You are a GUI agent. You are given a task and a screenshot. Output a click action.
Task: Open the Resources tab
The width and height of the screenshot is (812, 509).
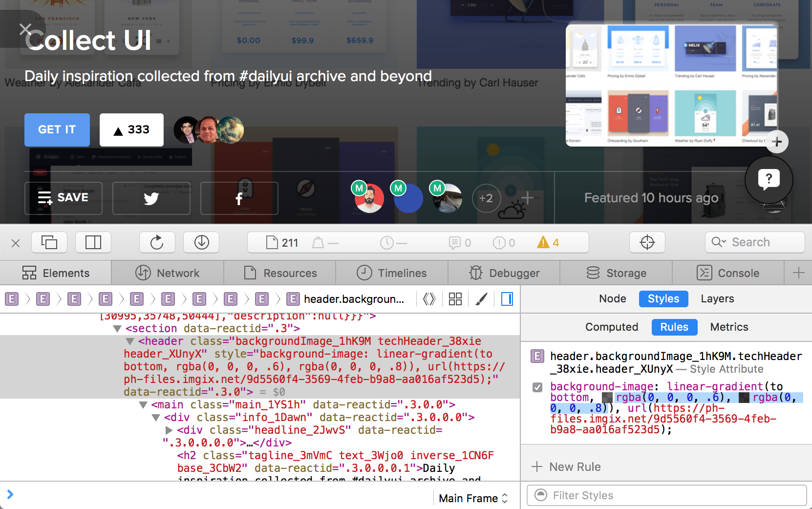click(280, 273)
